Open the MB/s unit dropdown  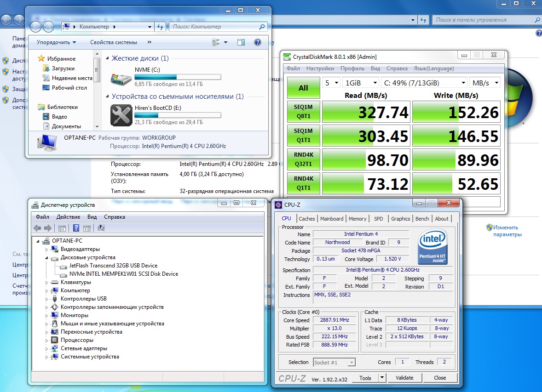485,83
